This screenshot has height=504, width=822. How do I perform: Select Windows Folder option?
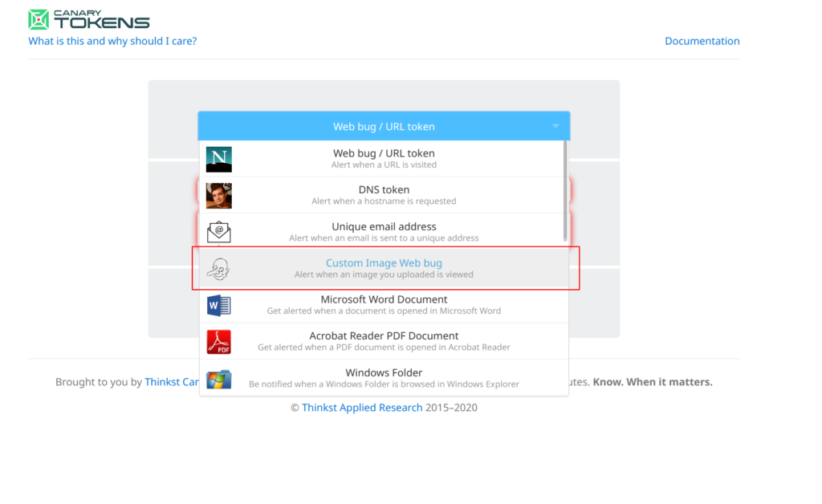[384, 377]
